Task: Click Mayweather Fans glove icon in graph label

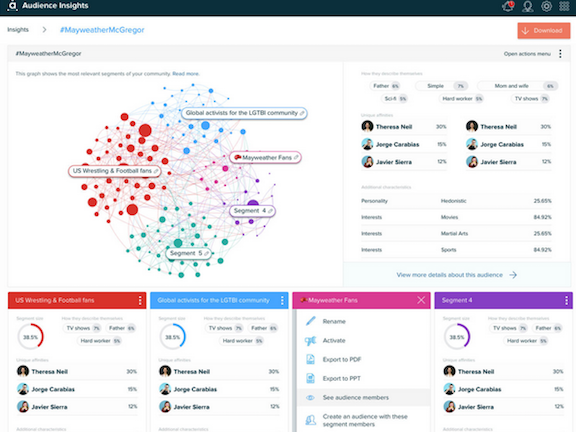Action: click(x=238, y=158)
